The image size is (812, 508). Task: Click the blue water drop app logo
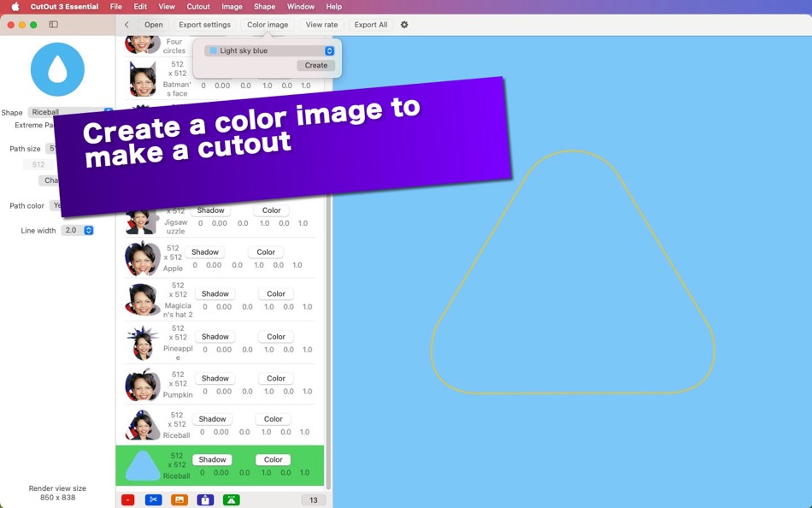click(x=56, y=69)
